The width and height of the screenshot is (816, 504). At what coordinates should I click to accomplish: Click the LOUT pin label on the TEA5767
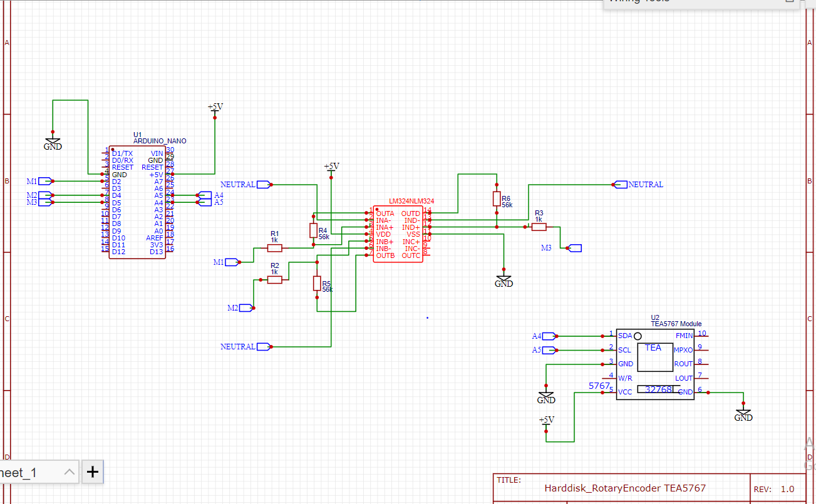(684, 378)
